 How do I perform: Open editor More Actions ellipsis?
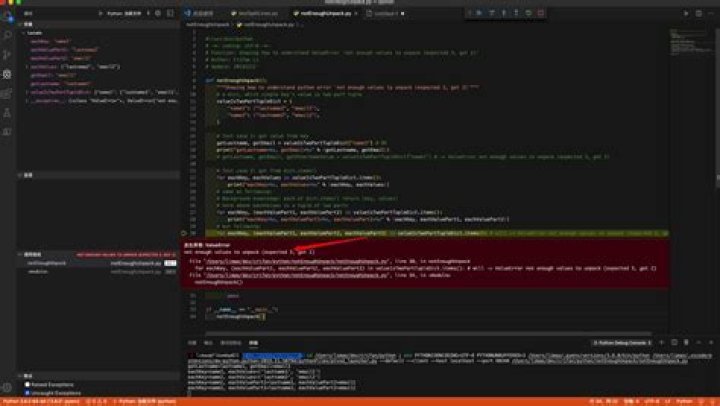point(711,13)
